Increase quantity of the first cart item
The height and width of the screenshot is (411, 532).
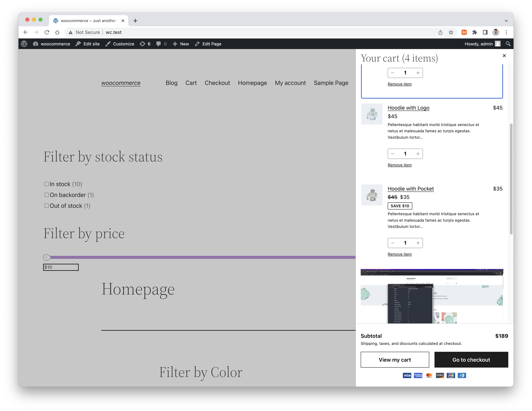click(418, 73)
